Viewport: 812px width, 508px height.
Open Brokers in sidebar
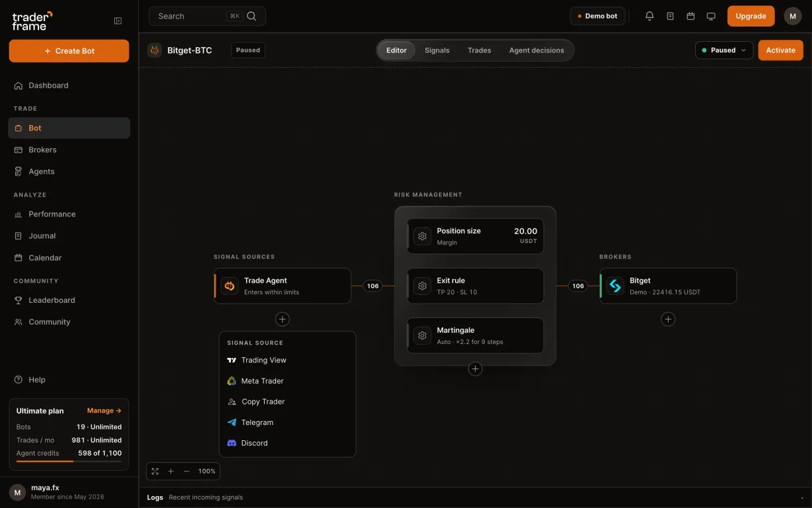pyautogui.click(x=69, y=150)
